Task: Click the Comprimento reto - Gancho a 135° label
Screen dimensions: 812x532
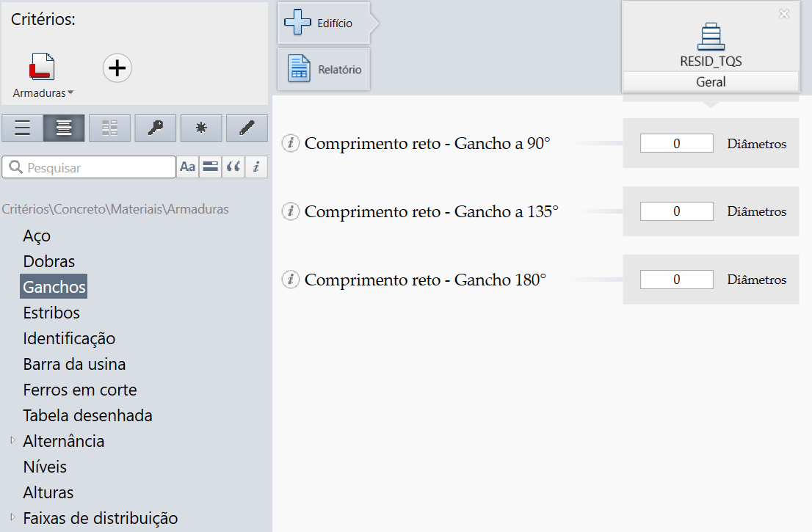Action: click(432, 211)
